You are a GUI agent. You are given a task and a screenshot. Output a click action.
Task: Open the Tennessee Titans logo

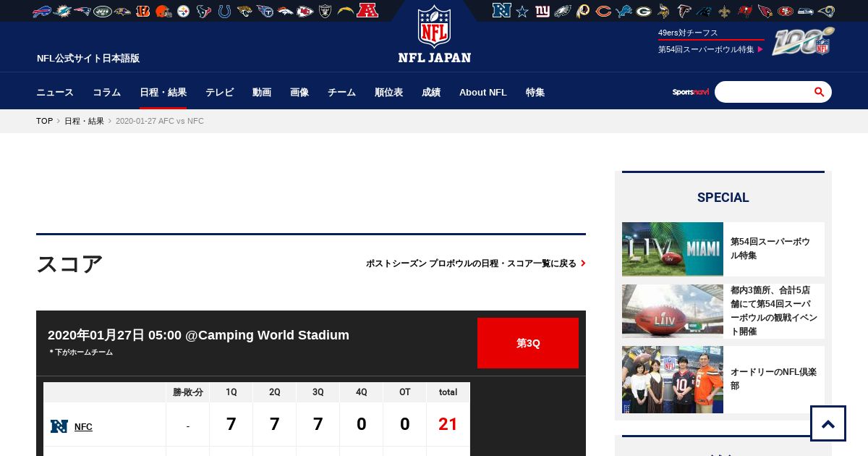265,11
